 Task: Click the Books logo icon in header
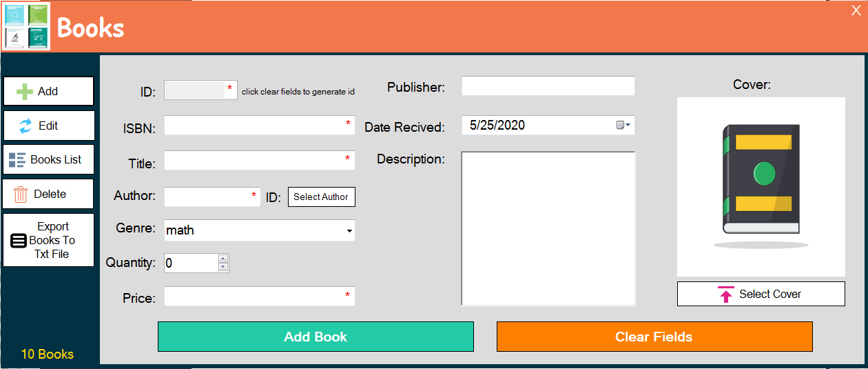click(x=27, y=26)
